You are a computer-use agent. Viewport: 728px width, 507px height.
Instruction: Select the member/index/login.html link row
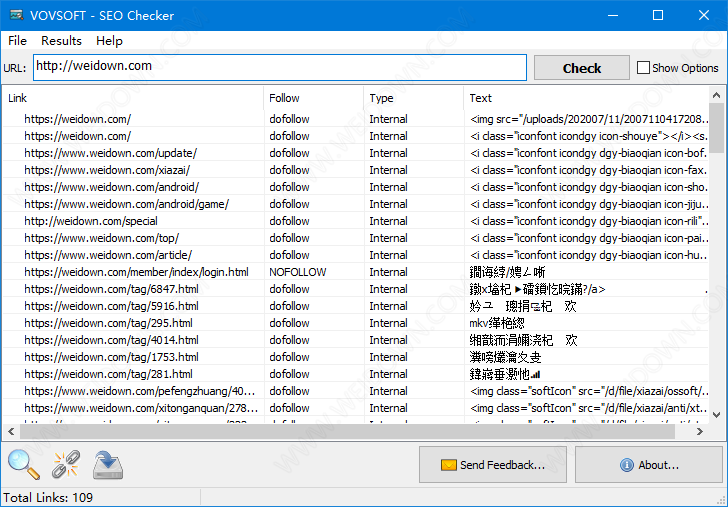pyautogui.click(x=356, y=272)
